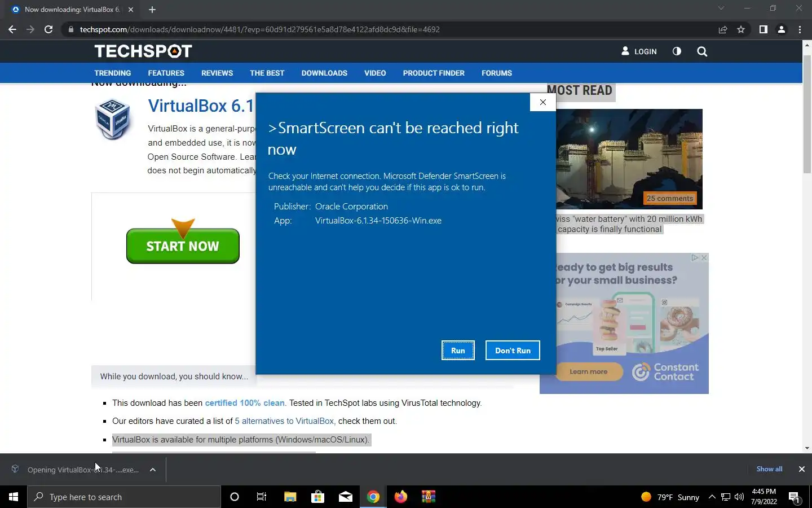812x508 pixels.
Task: Close the downloads bar
Action: (x=801, y=469)
